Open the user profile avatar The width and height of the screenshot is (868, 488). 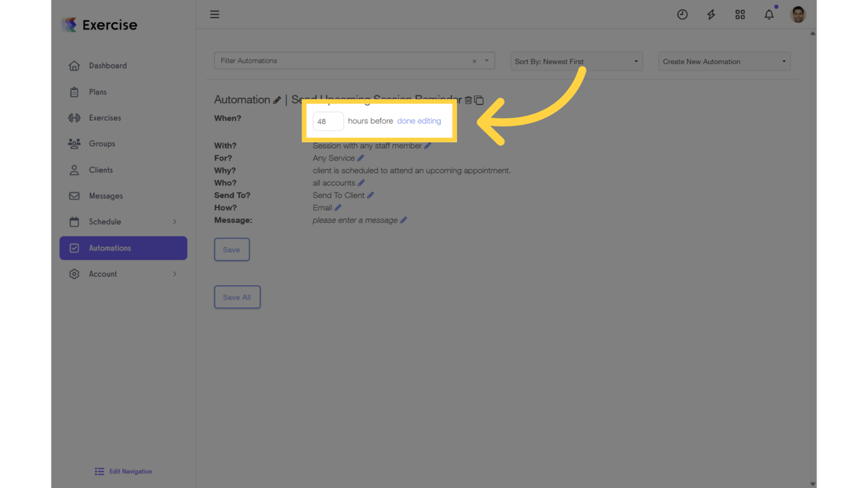click(797, 14)
